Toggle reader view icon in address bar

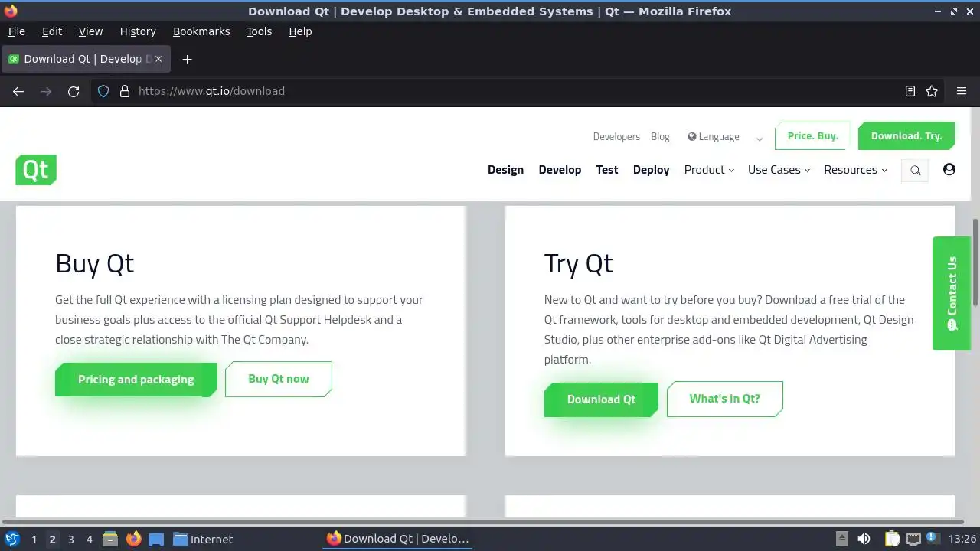[910, 91]
